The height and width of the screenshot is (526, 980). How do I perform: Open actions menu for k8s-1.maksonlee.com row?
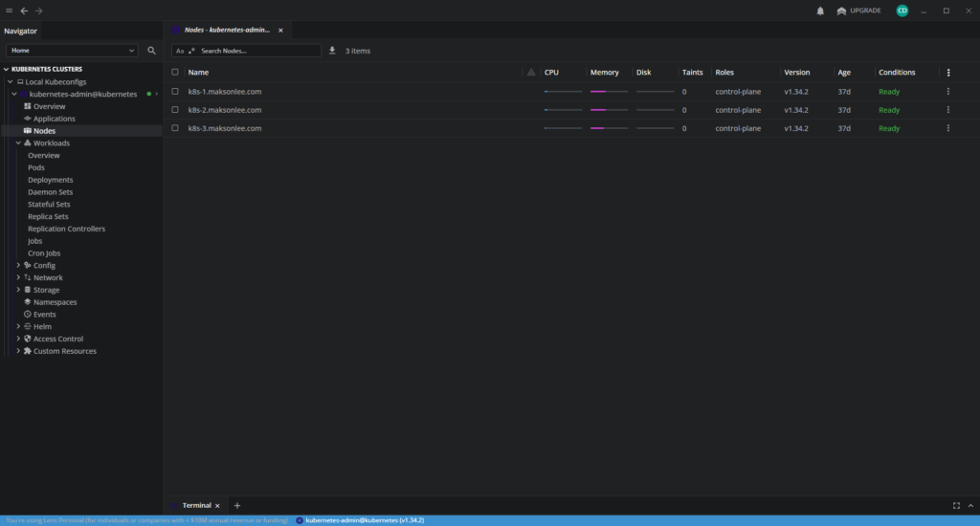point(948,92)
